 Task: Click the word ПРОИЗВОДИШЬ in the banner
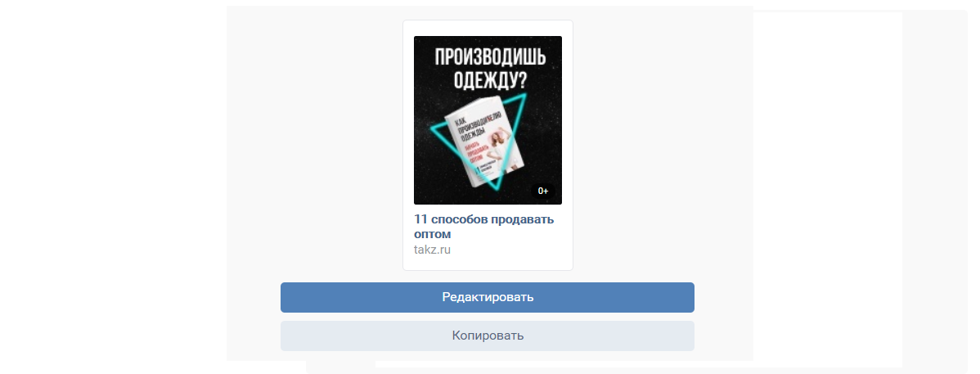[491, 58]
